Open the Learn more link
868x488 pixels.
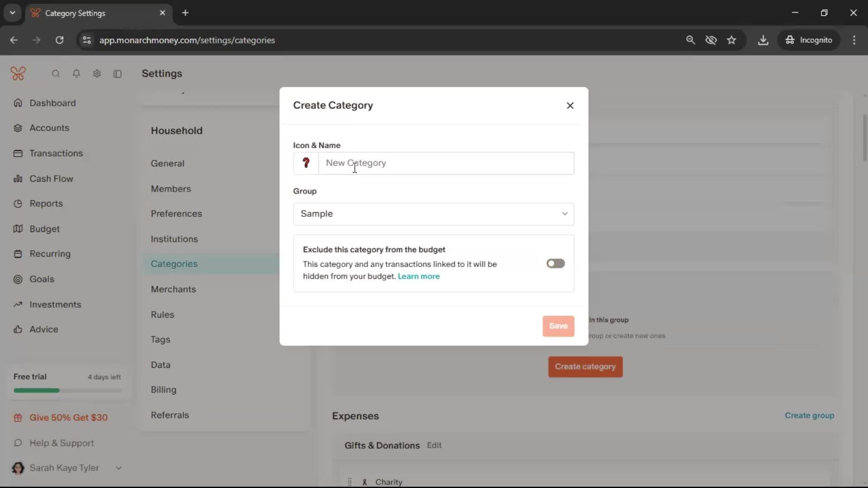(x=418, y=277)
